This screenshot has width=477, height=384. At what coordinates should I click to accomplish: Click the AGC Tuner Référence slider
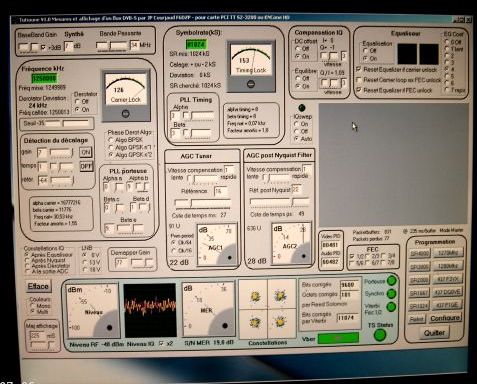click(203, 203)
